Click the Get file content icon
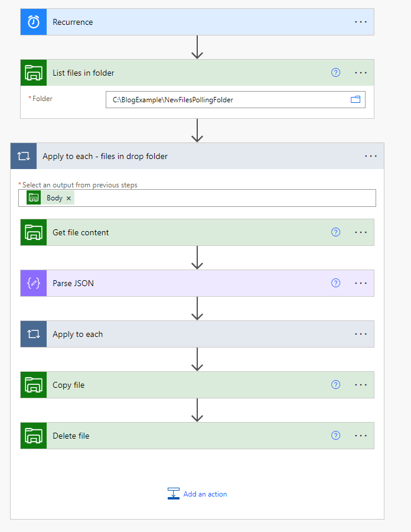 pyautogui.click(x=34, y=232)
